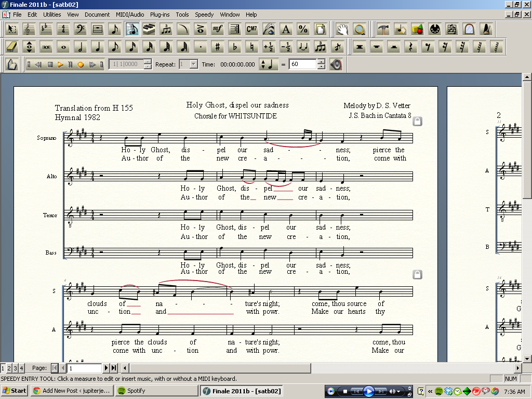This screenshot has height=399, width=532.
Task: Expand hidden tray icons chevron
Action: 430,391
